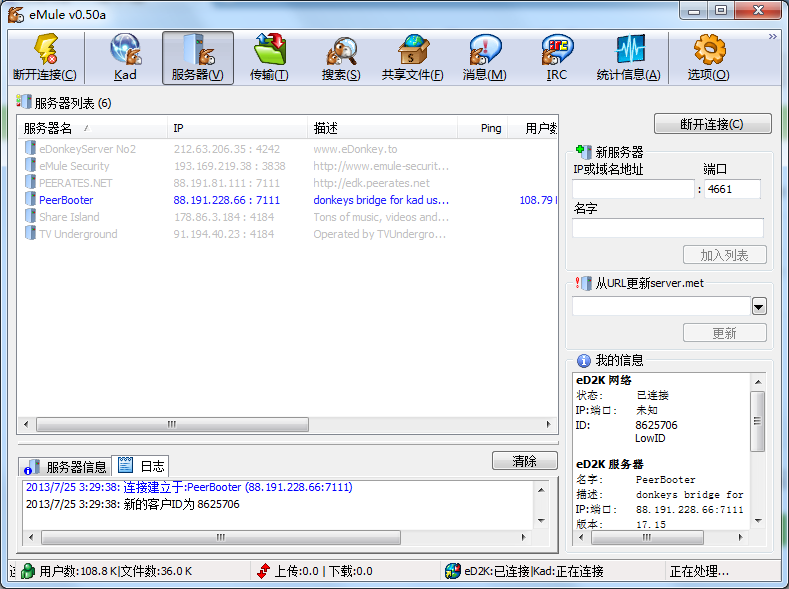Screen dimensions: 789x589
Task: Click server list horizontal scrollbar thumb
Action: [x=172, y=424]
